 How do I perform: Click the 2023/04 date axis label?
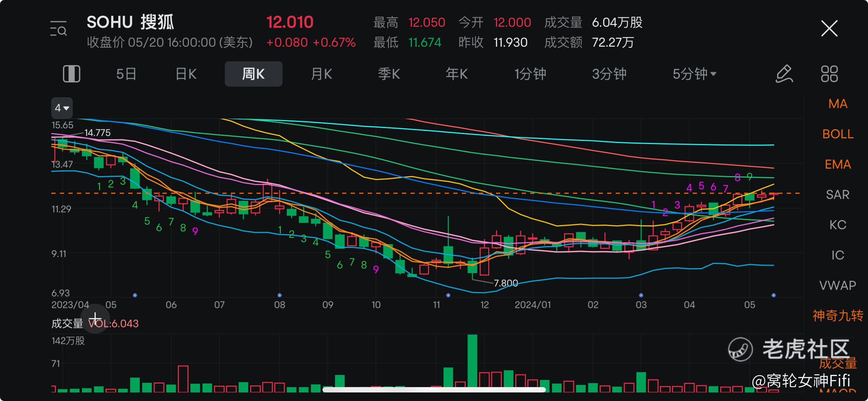tap(70, 305)
